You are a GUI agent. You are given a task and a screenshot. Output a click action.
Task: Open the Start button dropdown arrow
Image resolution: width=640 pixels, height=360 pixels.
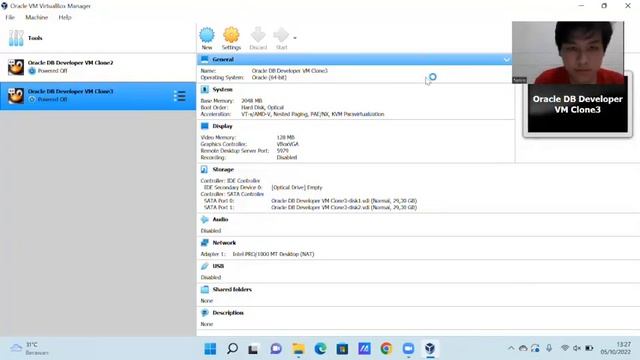tap(295, 38)
